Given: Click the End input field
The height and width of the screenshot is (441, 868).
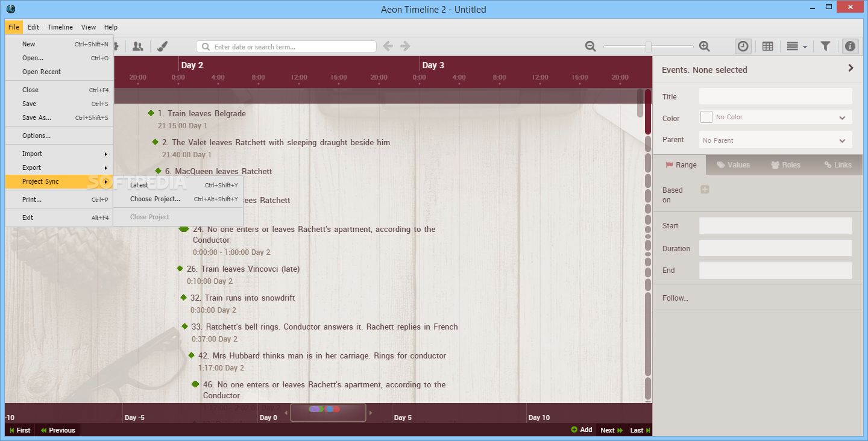Looking at the screenshot, I should click(776, 271).
